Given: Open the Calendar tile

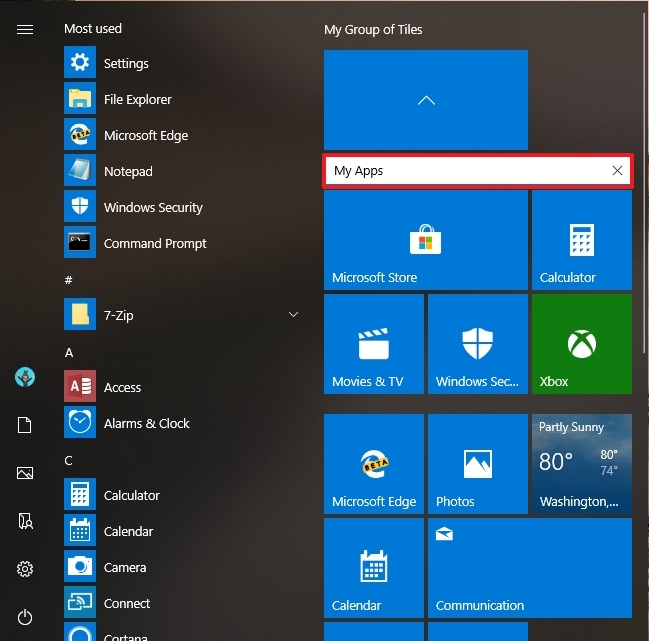Looking at the screenshot, I should (374, 568).
